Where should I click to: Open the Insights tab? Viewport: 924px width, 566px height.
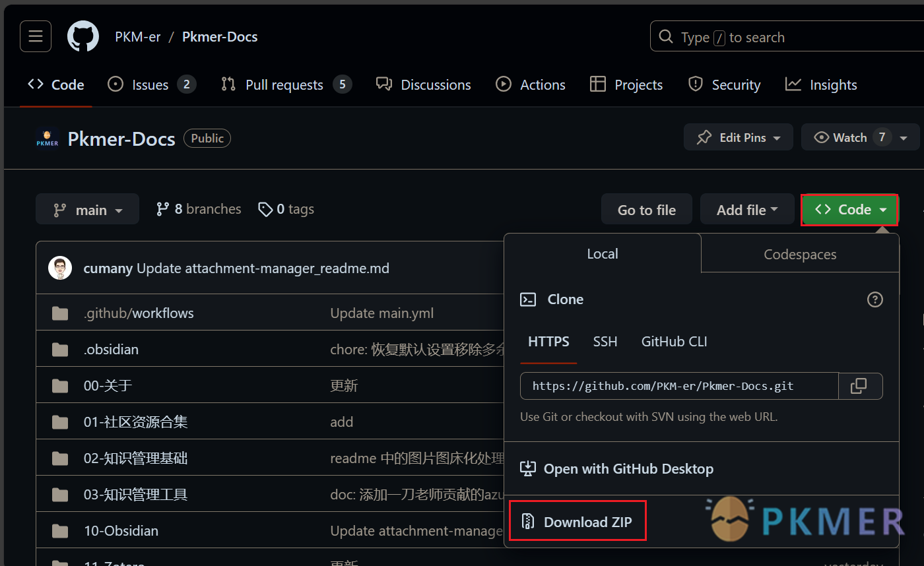(821, 84)
